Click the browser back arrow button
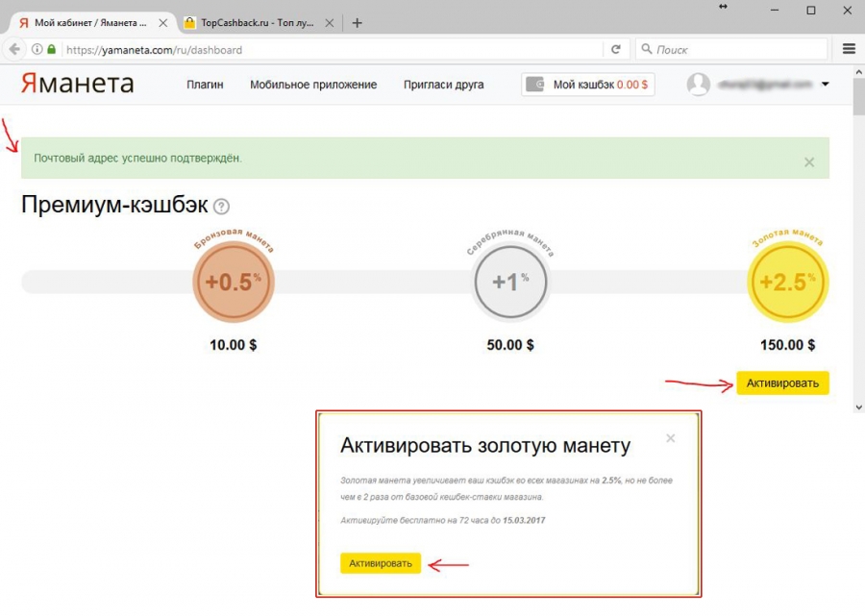 point(14,50)
